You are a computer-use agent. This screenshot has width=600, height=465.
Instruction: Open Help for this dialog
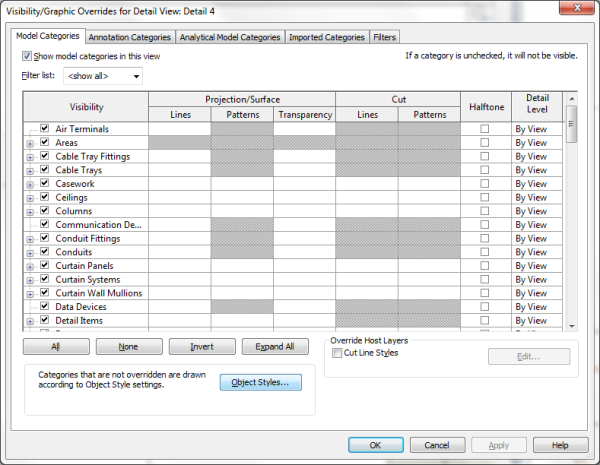click(561, 445)
